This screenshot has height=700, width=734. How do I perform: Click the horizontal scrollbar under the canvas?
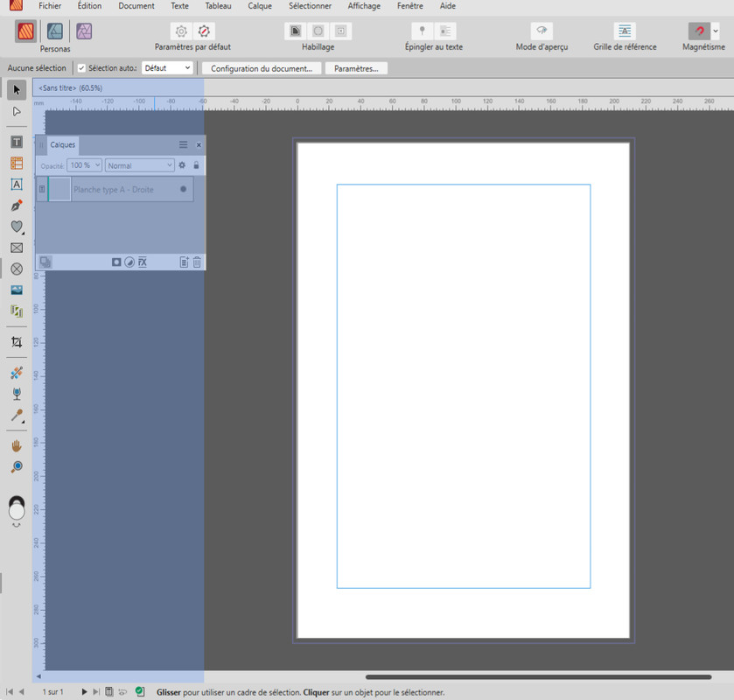point(538,676)
